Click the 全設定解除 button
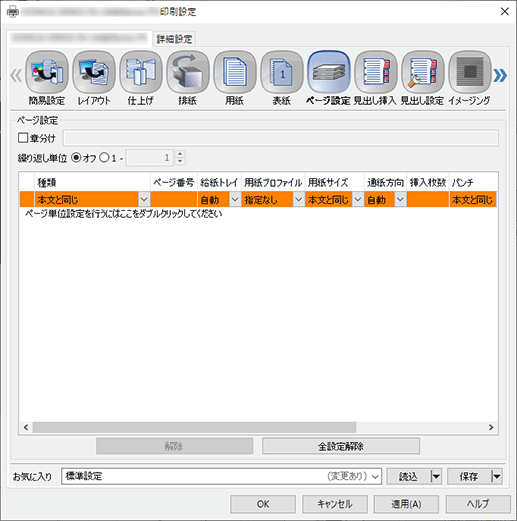 pos(341,446)
